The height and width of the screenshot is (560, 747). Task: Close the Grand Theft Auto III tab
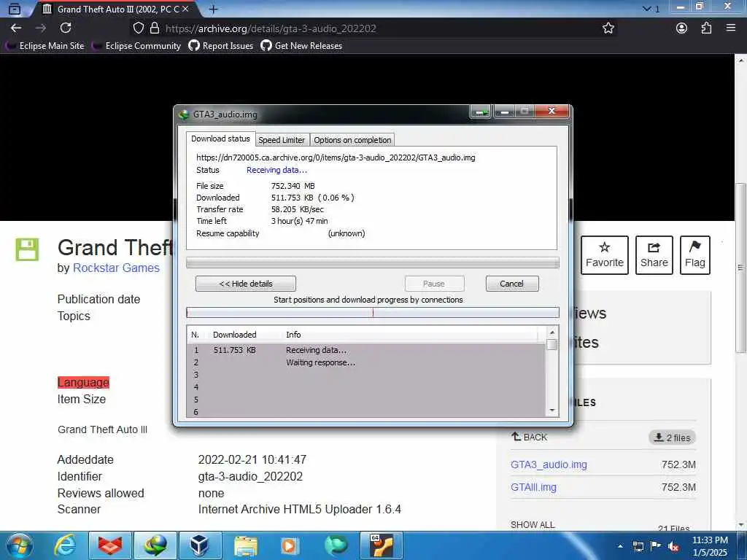[x=185, y=9]
